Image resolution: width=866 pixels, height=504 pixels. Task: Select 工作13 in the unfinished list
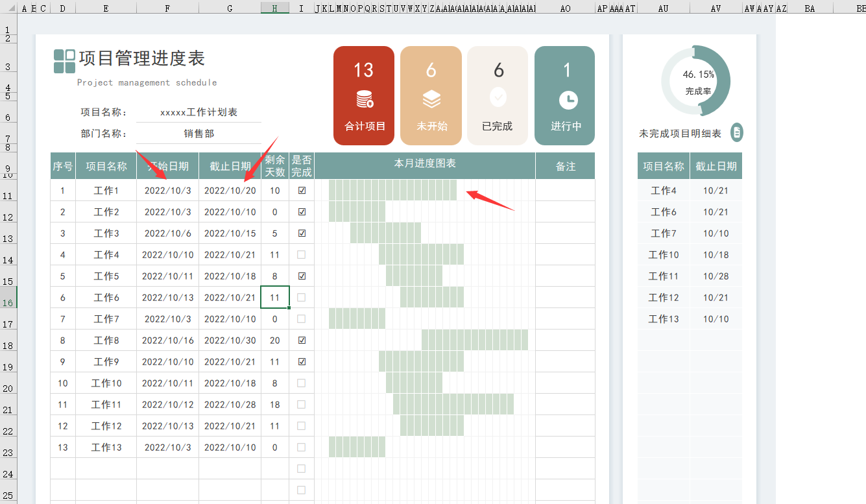(x=664, y=319)
